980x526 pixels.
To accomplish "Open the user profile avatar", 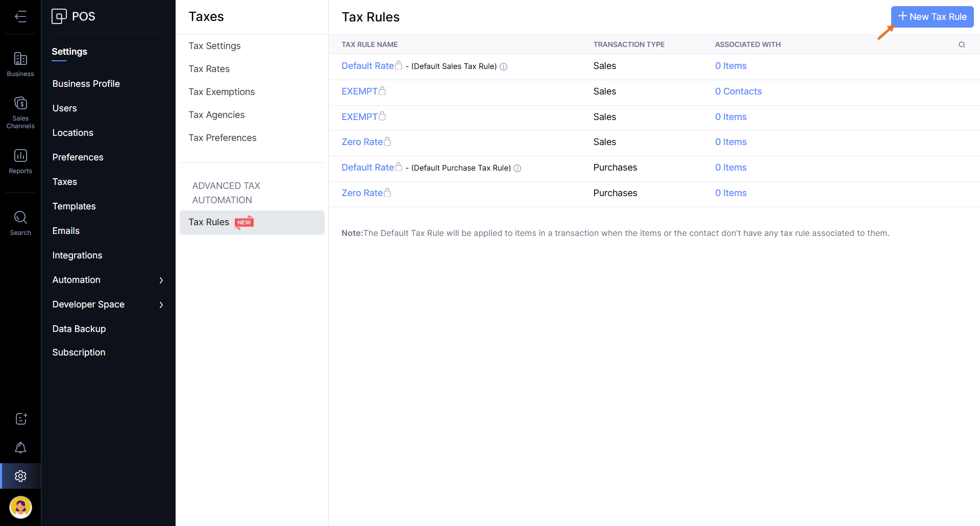I will click(20, 507).
